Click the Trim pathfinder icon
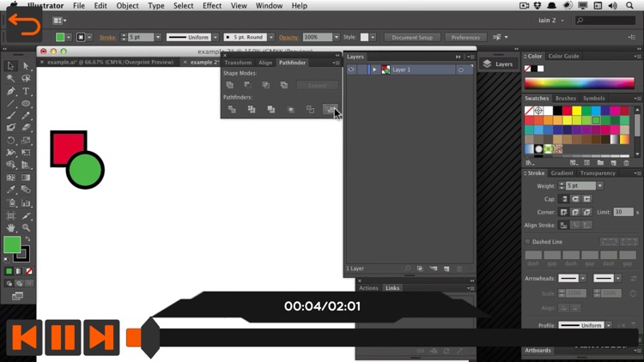The image size is (644, 362). pos(252,109)
